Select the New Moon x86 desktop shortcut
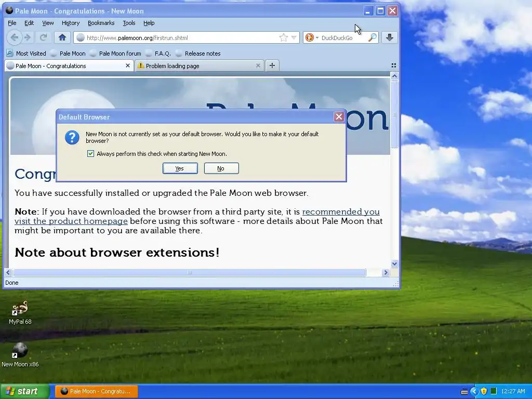Screen dimensions: 532x399 tap(20, 355)
